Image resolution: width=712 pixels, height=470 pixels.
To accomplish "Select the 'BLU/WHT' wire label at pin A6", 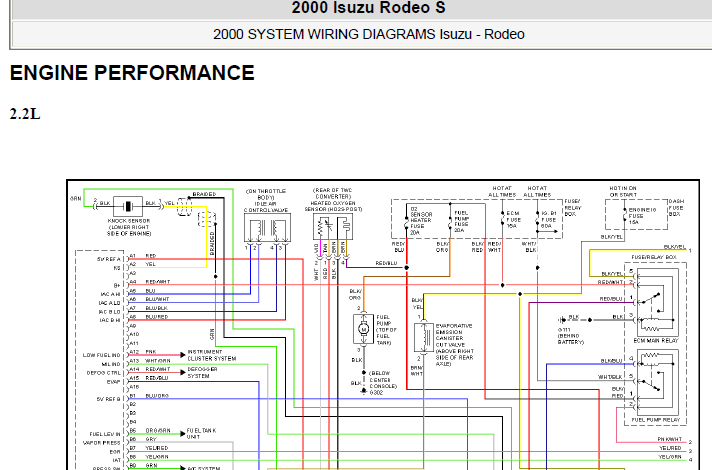I will (x=157, y=299).
